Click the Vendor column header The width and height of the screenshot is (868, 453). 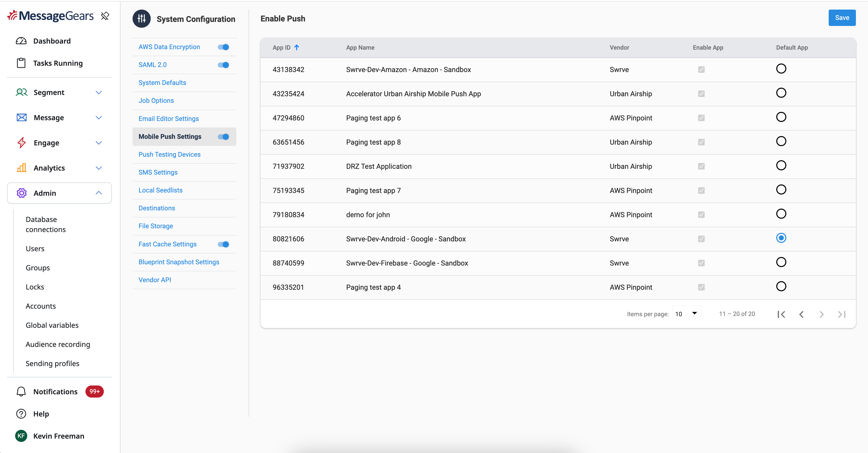pyautogui.click(x=619, y=47)
